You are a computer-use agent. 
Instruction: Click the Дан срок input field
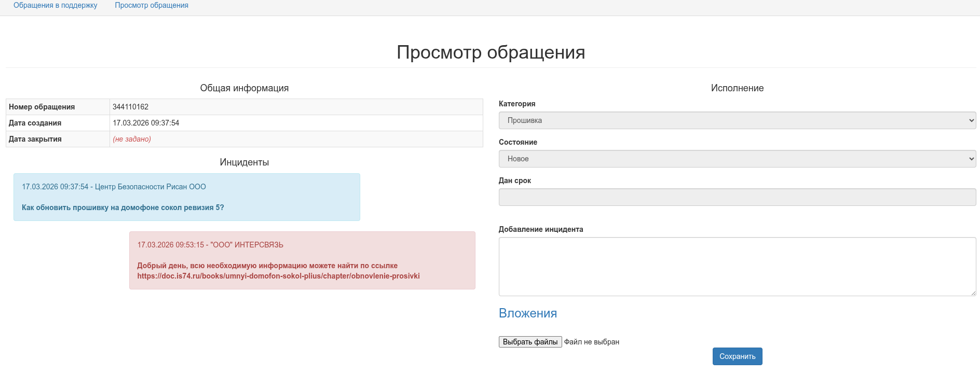[737, 197]
